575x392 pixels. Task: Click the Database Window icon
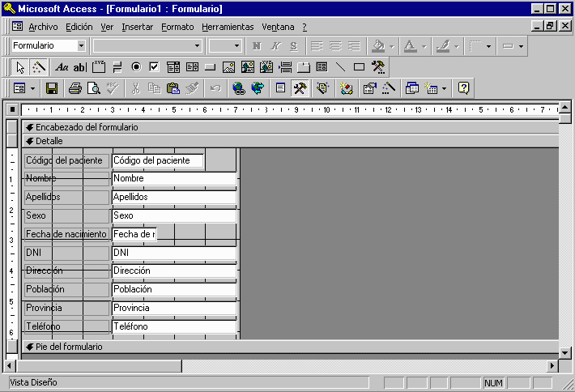[x=412, y=88]
